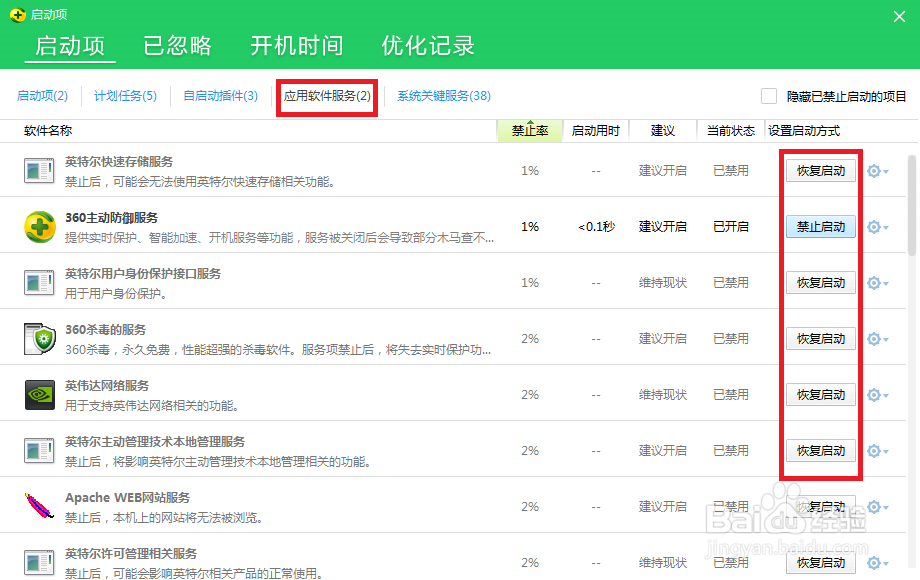Click the 360杀毒的服务 name text

point(106,330)
